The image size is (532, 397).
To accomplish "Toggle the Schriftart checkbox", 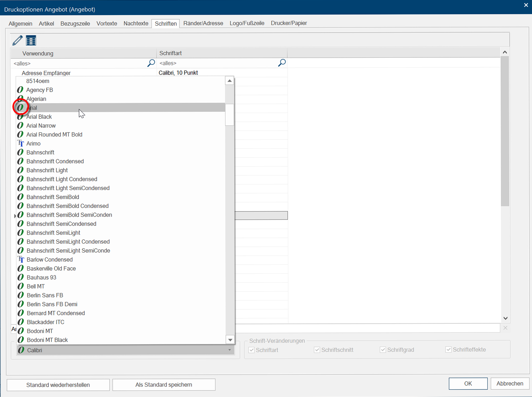I will (252, 350).
